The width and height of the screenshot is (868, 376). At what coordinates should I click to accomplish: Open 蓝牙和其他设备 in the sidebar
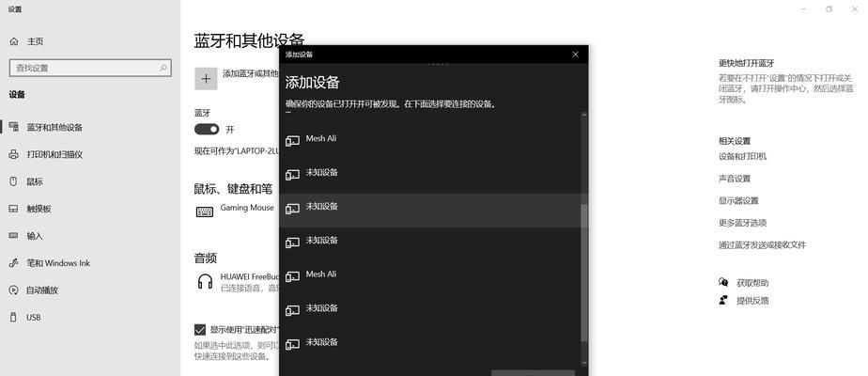[x=90, y=127]
